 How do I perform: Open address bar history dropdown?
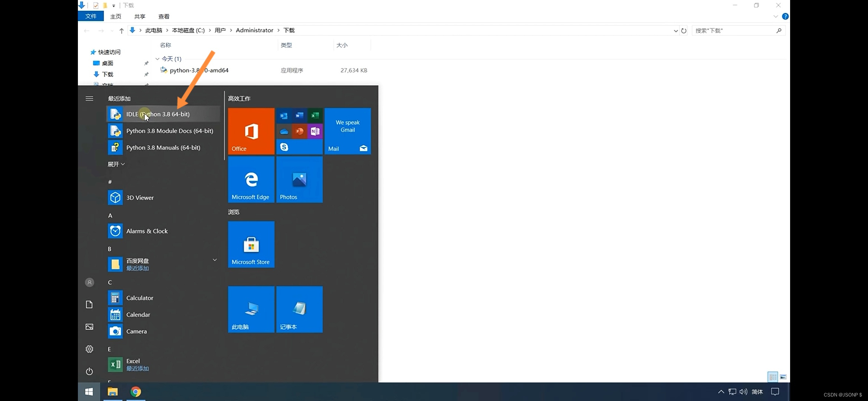coord(675,31)
